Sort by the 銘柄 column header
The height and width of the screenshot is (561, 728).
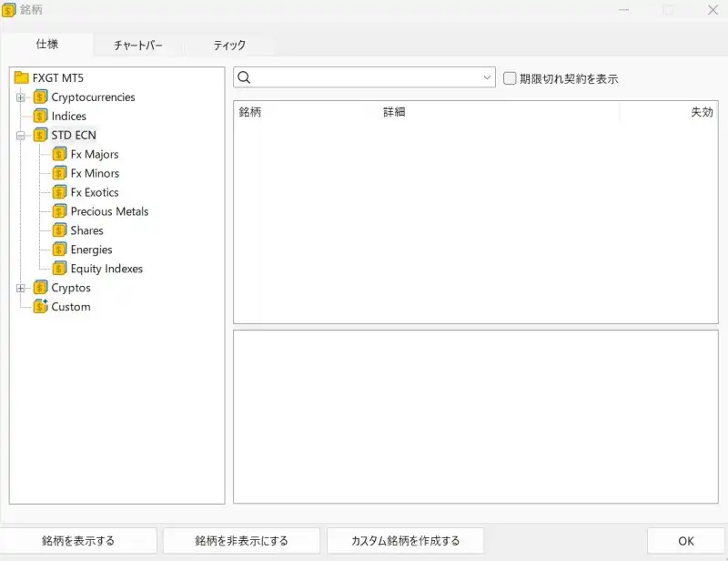[249, 112]
